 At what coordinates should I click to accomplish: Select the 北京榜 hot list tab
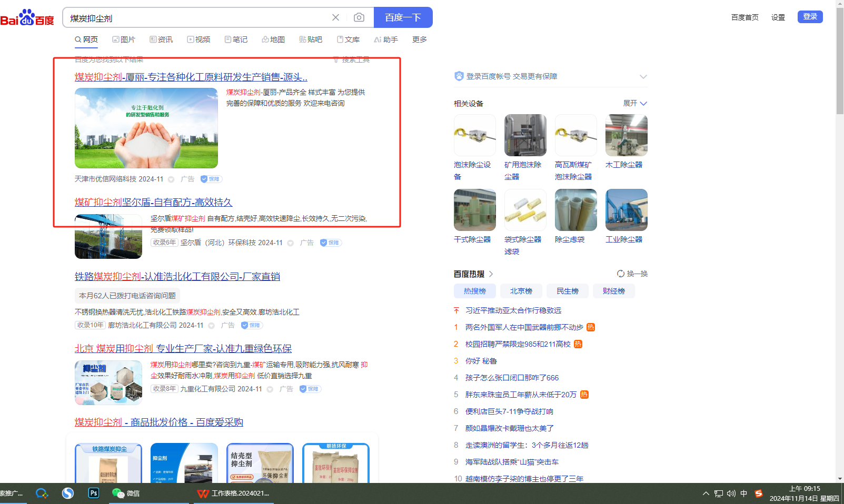(x=521, y=291)
